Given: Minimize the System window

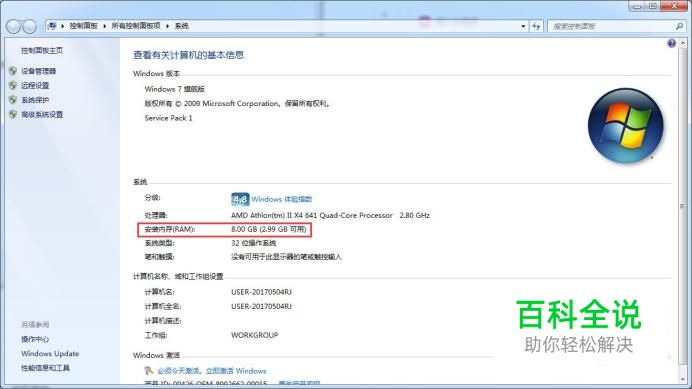Looking at the screenshot, I should [636, 6].
